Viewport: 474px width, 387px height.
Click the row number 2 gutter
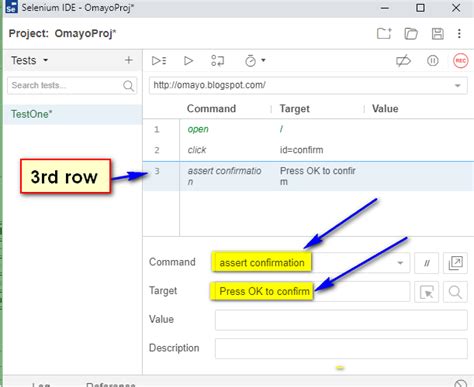point(157,150)
